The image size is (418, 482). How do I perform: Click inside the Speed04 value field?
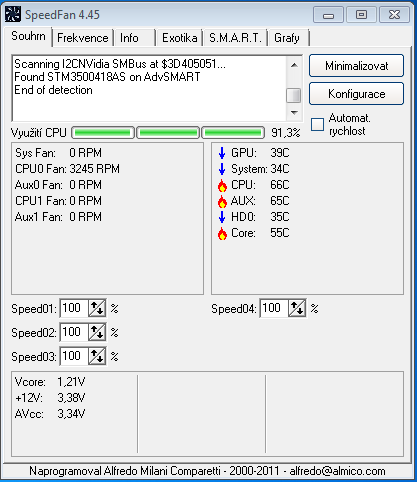[x=275, y=308]
